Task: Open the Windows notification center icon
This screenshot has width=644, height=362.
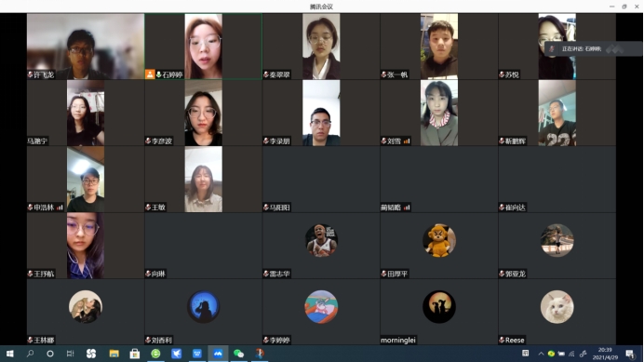Action: tap(630, 354)
